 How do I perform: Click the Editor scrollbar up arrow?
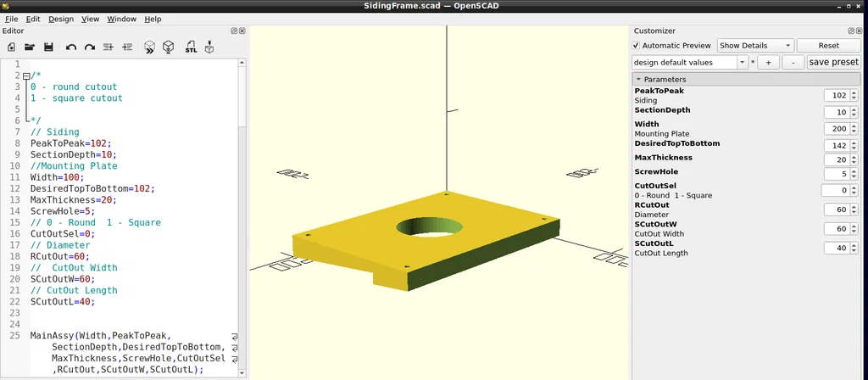242,63
